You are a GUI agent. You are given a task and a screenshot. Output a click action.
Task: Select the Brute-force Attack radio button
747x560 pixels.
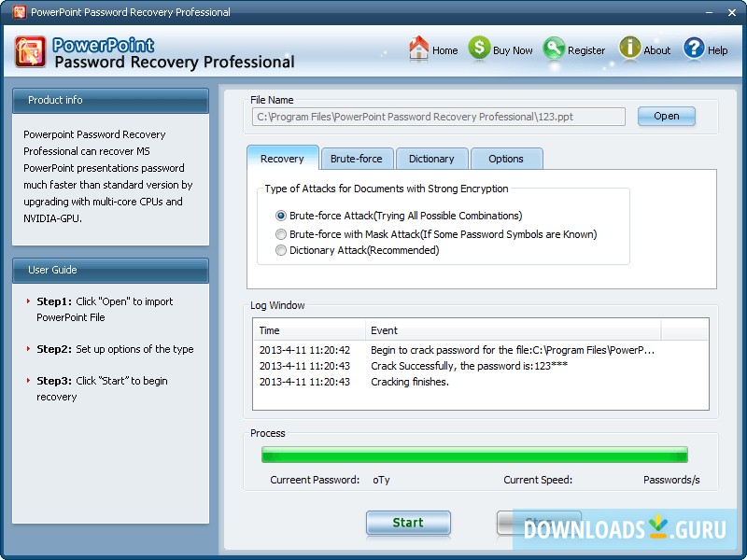pyautogui.click(x=279, y=217)
